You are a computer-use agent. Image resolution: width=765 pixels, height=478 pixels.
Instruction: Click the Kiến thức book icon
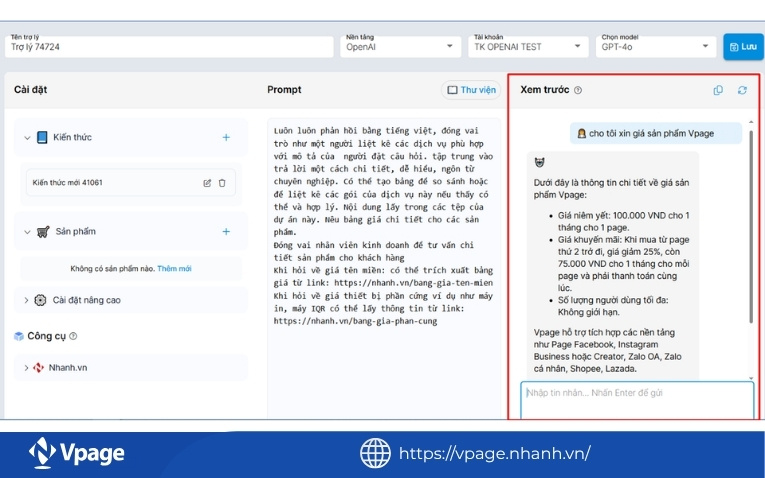(42, 138)
